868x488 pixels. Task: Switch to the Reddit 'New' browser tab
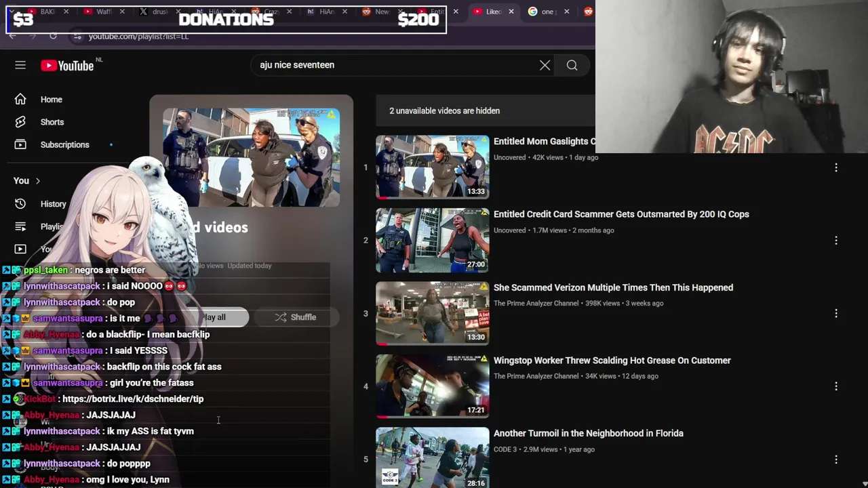[x=382, y=12]
